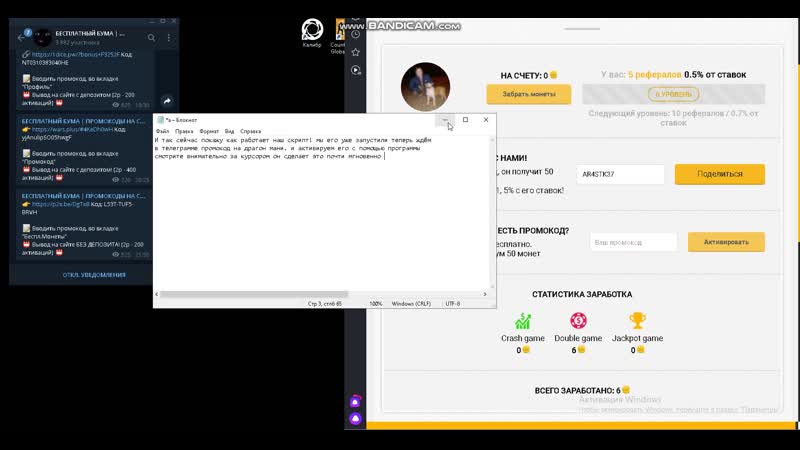800x450 pixels.
Task: Open Telegram channel three-dot menu
Action: (169, 38)
